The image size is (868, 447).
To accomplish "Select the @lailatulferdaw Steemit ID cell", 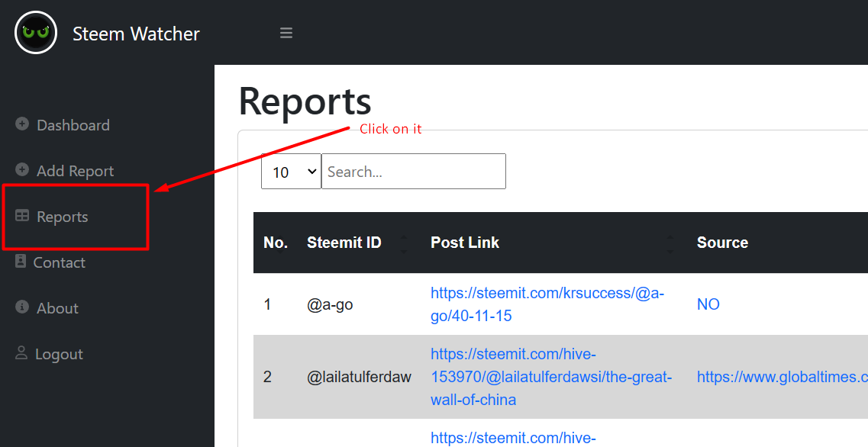I will coord(360,377).
